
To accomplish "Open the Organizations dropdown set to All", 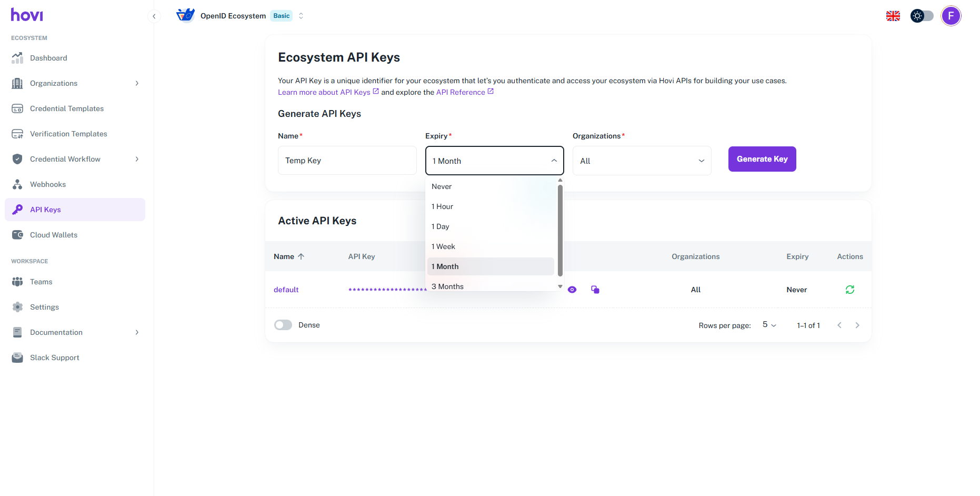I will pos(642,161).
